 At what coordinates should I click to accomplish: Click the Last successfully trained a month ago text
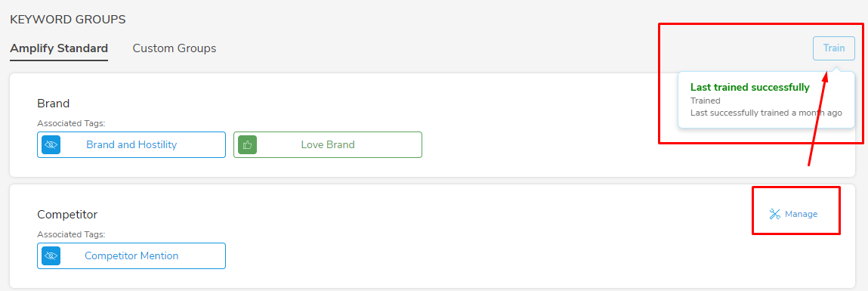(766, 113)
